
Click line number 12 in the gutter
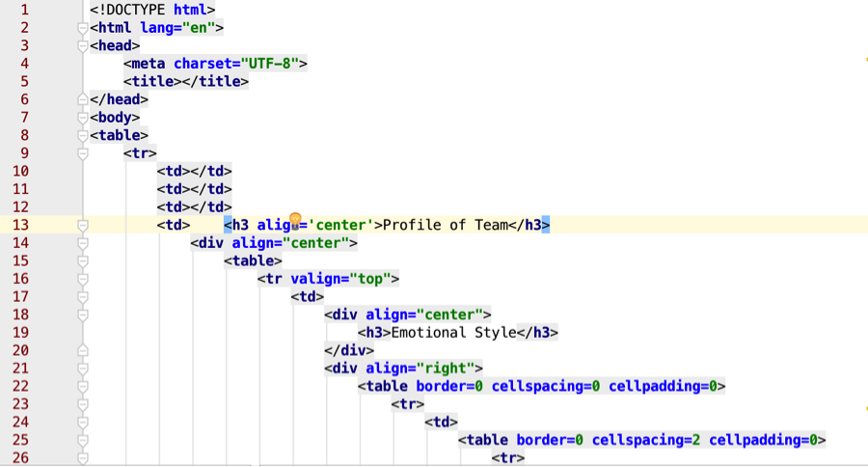tap(20, 207)
